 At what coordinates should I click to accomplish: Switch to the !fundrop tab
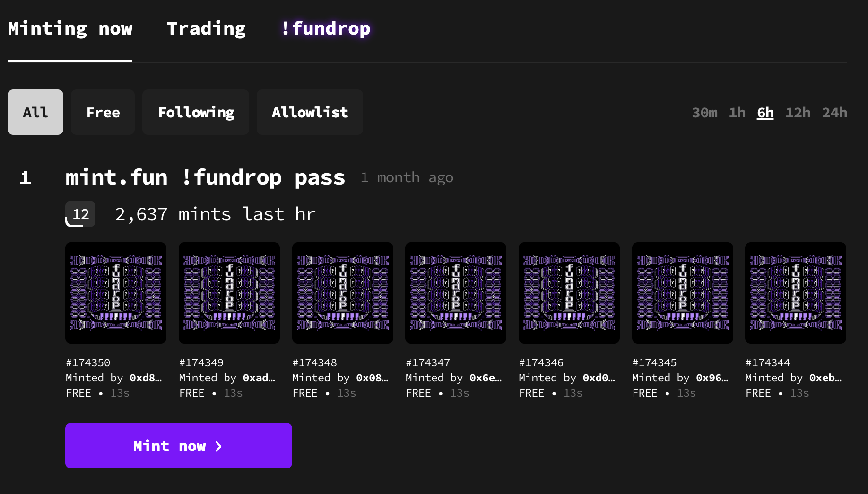(x=326, y=28)
